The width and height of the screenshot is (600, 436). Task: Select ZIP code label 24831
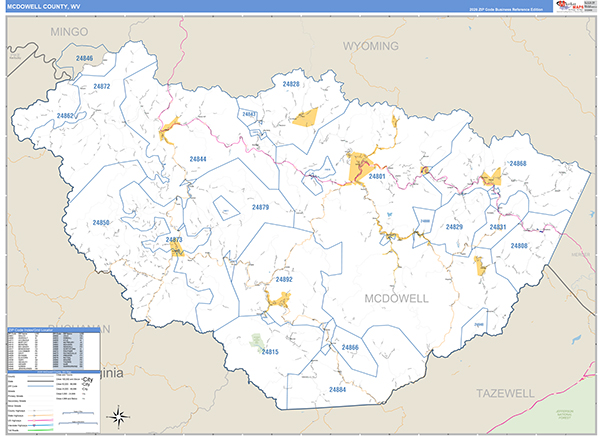click(498, 227)
